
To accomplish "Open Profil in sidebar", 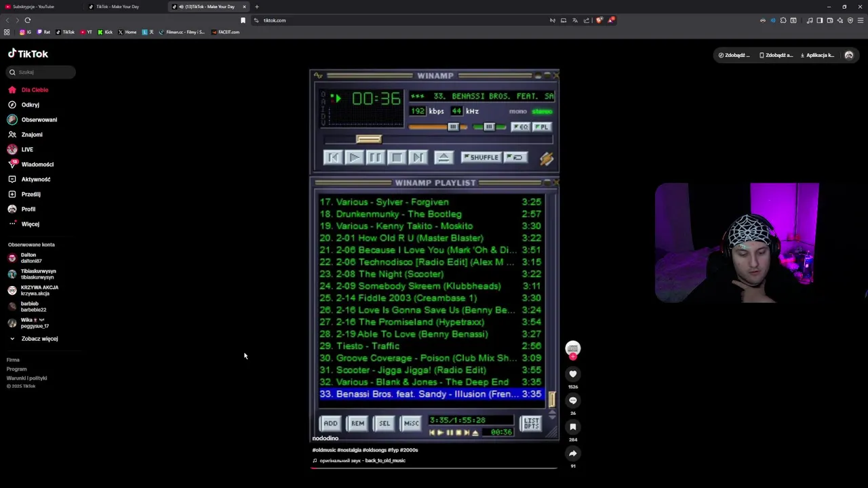I will (x=22, y=209).
